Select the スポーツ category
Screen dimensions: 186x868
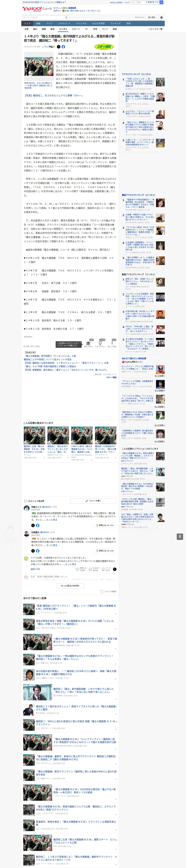(x=76, y=29)
